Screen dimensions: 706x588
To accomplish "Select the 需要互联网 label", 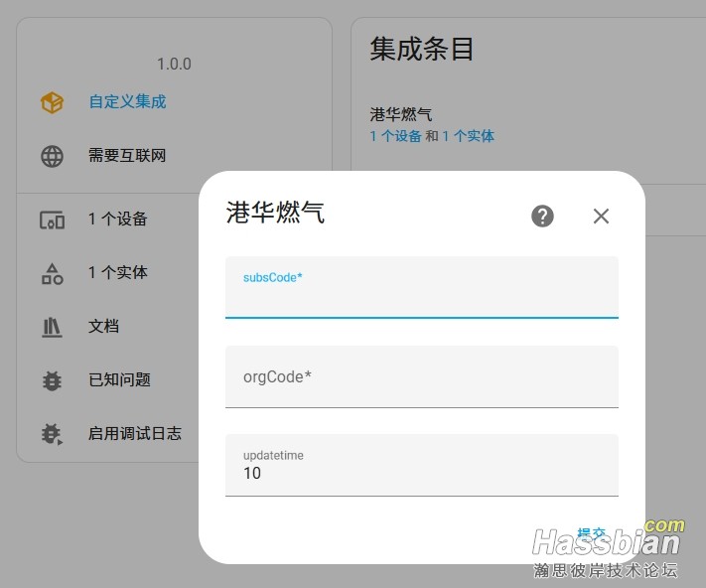I will (127, 155).
